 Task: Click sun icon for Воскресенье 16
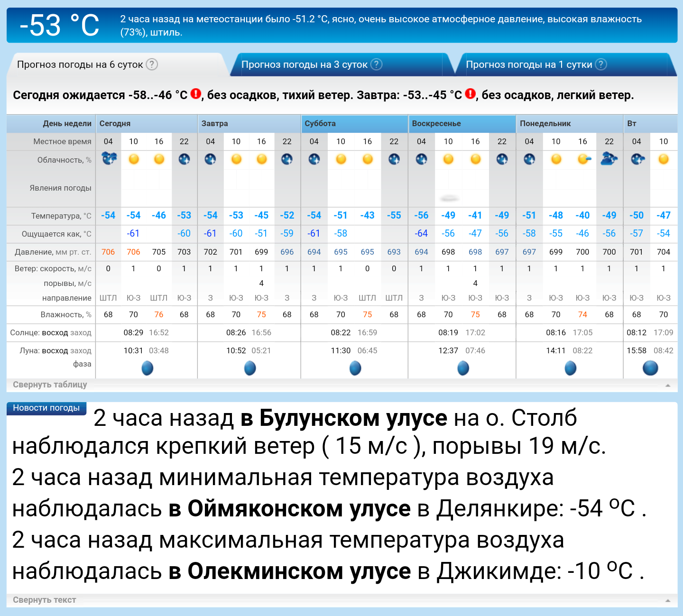pyautogui.click(x=475, y=159)
